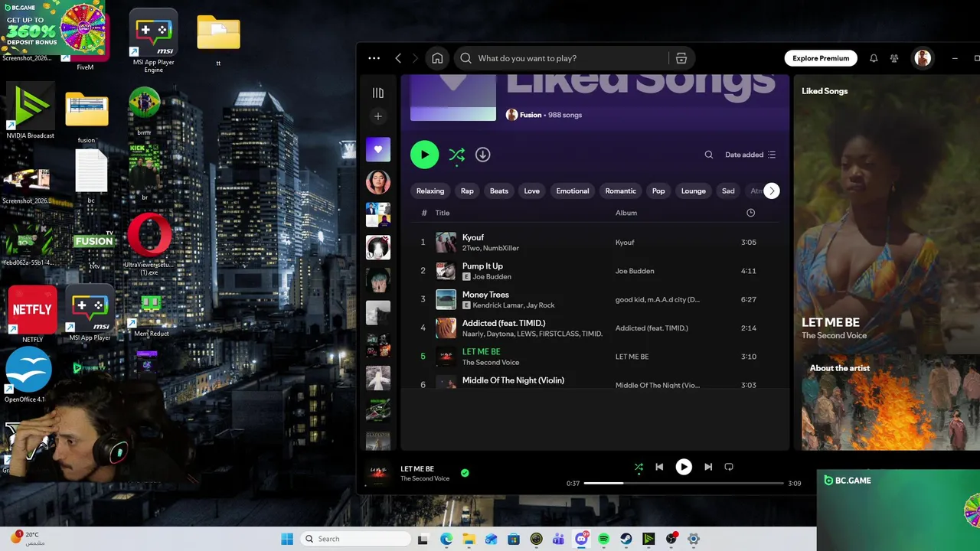Viewport: 980px width, 551px height.
Task: Click the Create plus icon in the sidebar
Action: click(378, 116)
